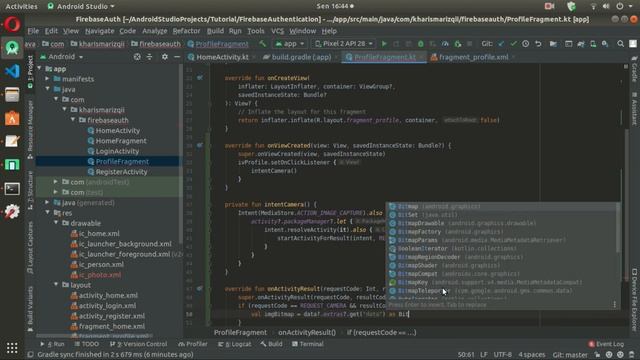Select RegisterActivity in the project tree

coord(121,172)
